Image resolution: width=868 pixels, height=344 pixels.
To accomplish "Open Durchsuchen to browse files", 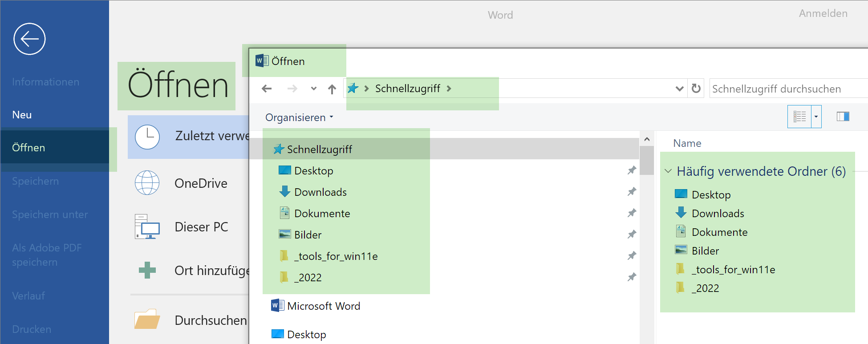I will pyautogui.click(x=211, y=320).
